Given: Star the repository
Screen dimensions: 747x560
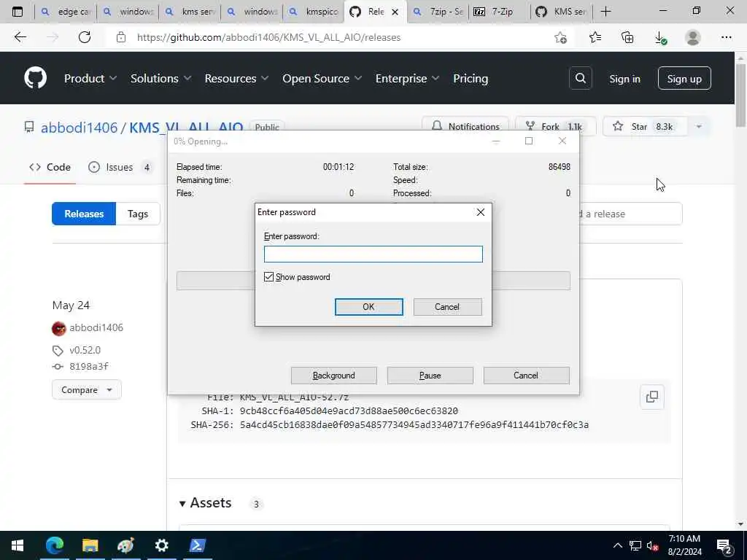Looking at the screenshot, I should [645, 126].
